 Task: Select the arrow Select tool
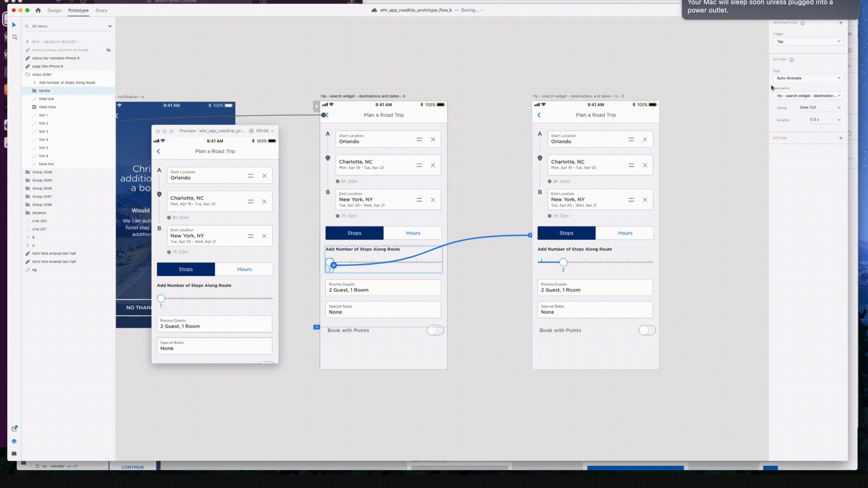[14, 25]
